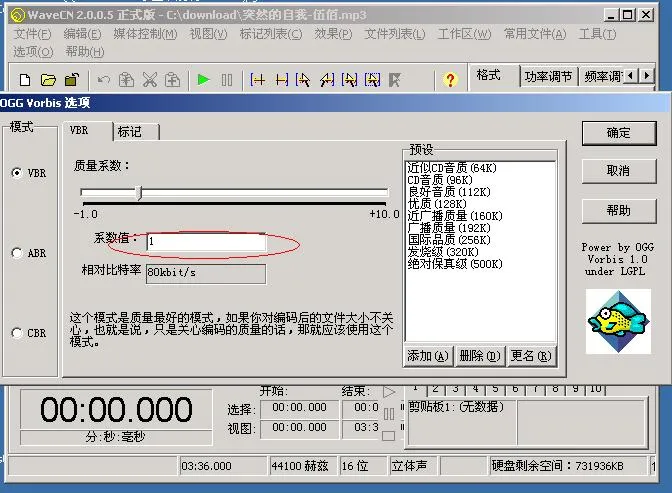
Task: Click the small pause icon in transport panel
Action: (x=389, y=414)
